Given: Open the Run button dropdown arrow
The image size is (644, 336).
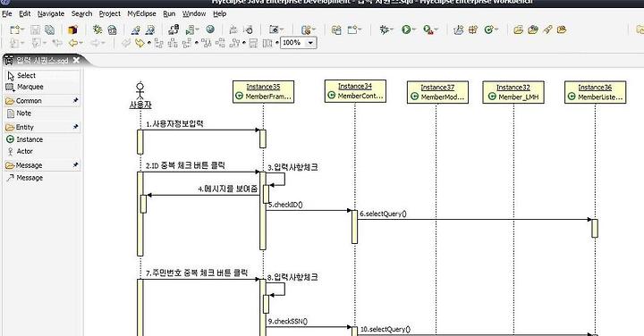Looking at the screenshot, I should (x=413, y=29).
